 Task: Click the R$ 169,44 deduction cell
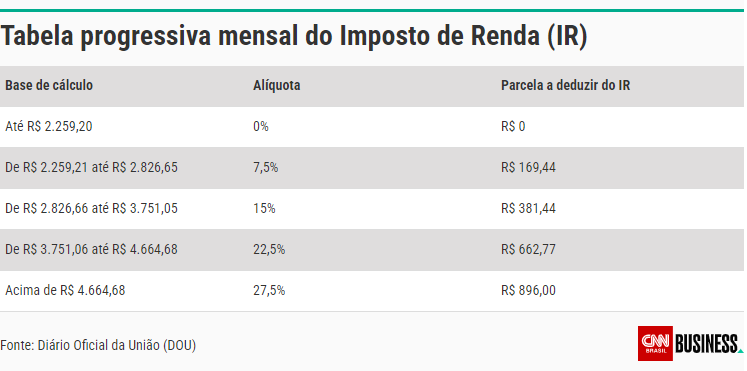point(528,168)
